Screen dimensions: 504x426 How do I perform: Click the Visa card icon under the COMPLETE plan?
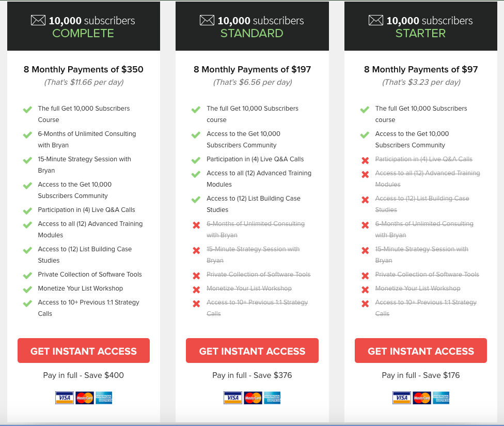coord(64,398)
